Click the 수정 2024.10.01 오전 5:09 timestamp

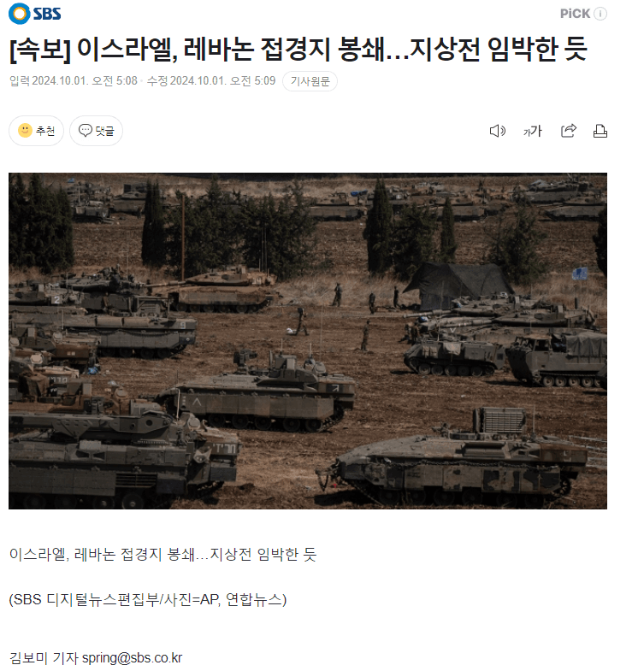click(211, 80)
